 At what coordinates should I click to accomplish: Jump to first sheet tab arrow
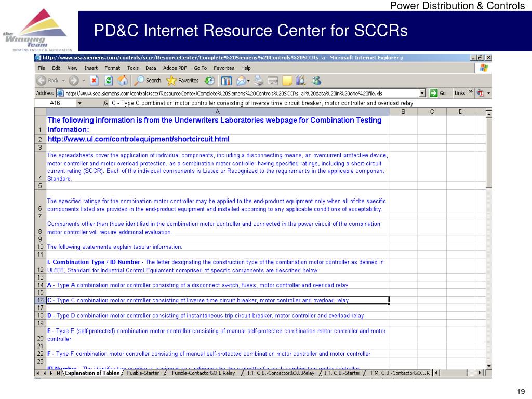[x=37, y=373]
